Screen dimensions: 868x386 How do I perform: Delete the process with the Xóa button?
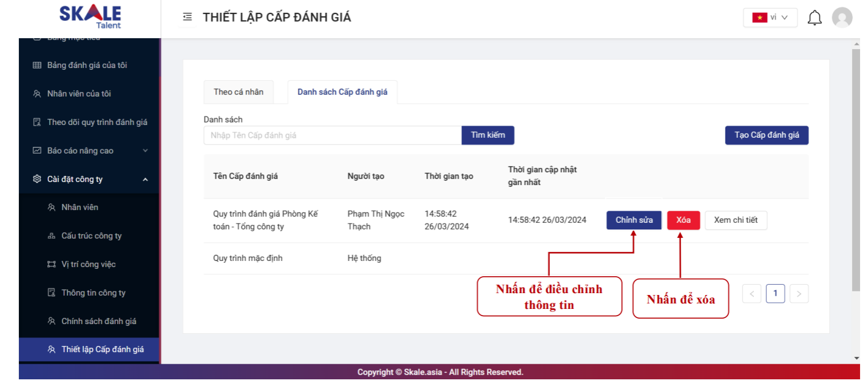coord(683,220)
